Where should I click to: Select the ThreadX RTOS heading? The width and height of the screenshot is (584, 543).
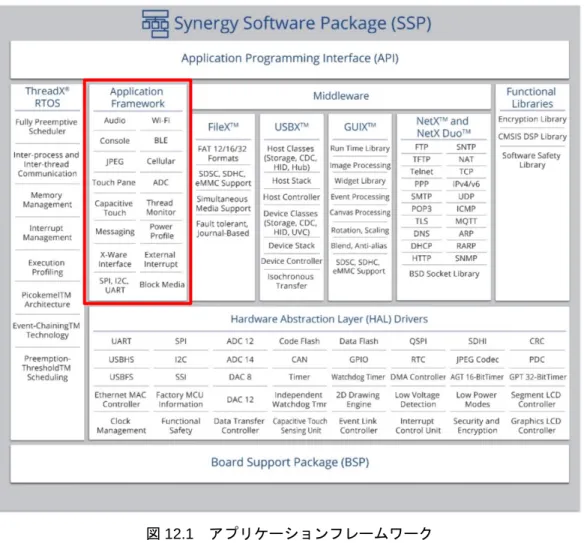[x=47, y=97]
